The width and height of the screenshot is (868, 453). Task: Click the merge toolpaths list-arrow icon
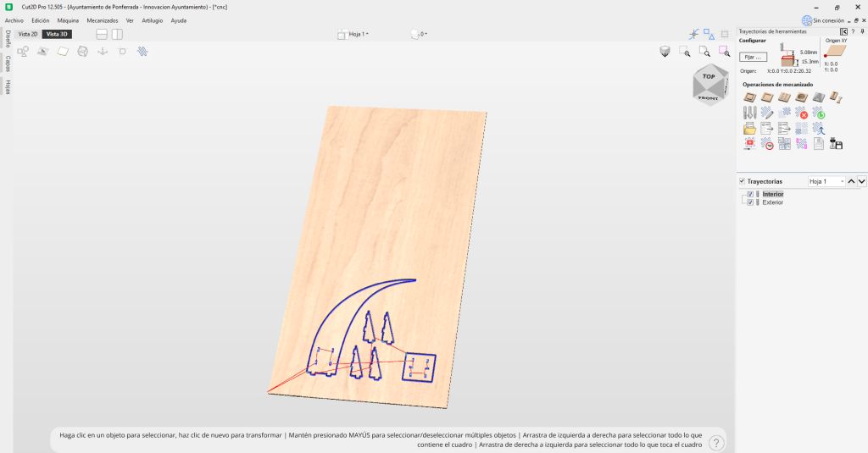tap(766, 129)
